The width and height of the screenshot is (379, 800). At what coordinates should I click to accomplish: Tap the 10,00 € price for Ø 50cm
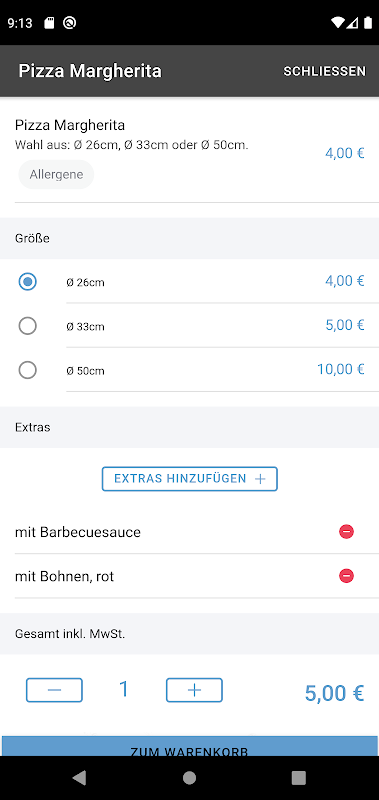point(341,369)
